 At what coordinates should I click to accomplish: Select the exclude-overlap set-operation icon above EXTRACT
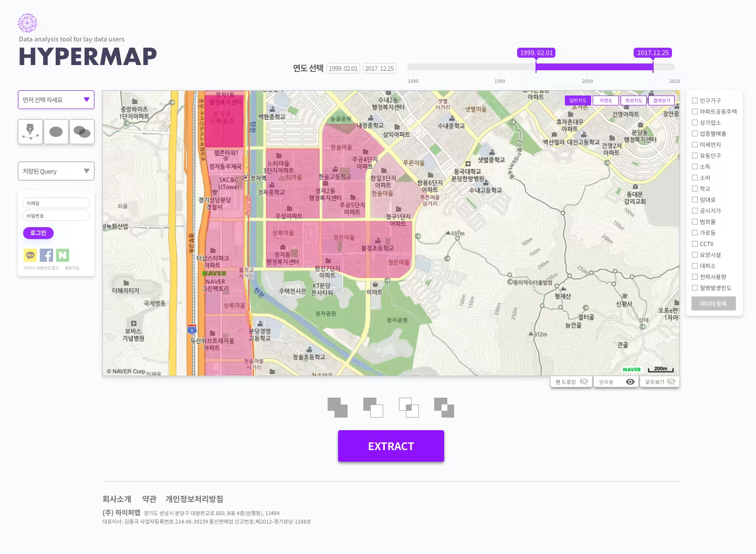coord(444,408)
